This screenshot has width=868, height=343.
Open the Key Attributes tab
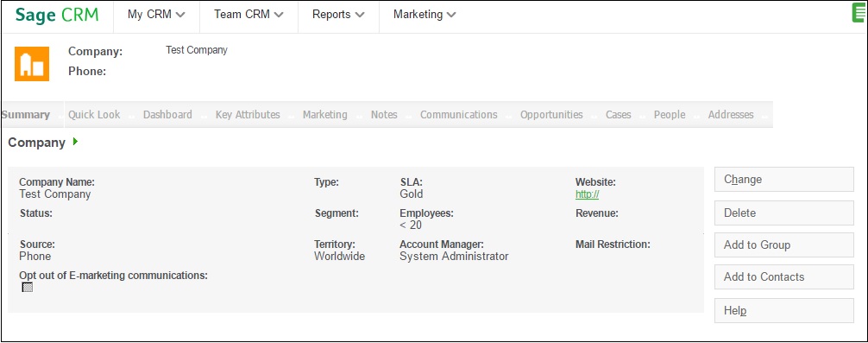click(248, 115)
